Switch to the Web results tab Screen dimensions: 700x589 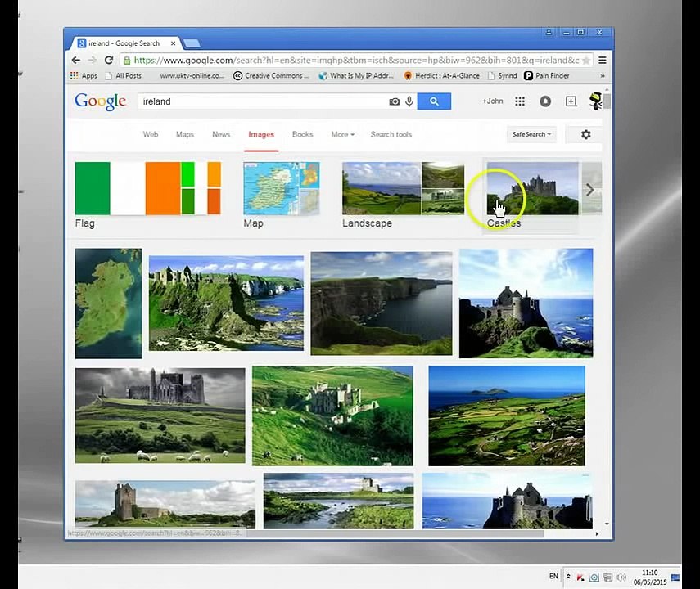(x=151, y=134)
